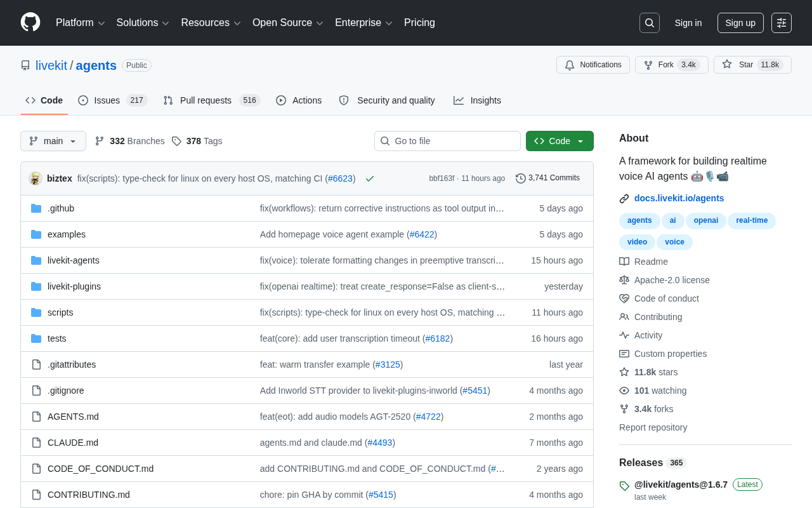The width and height of the screenshot is (812, 508).
Task: Open the docs.livekit.io/agents link
Action: 679,198
